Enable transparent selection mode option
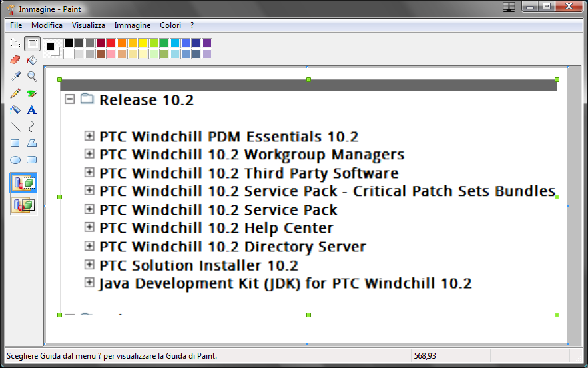 [23, 205]
